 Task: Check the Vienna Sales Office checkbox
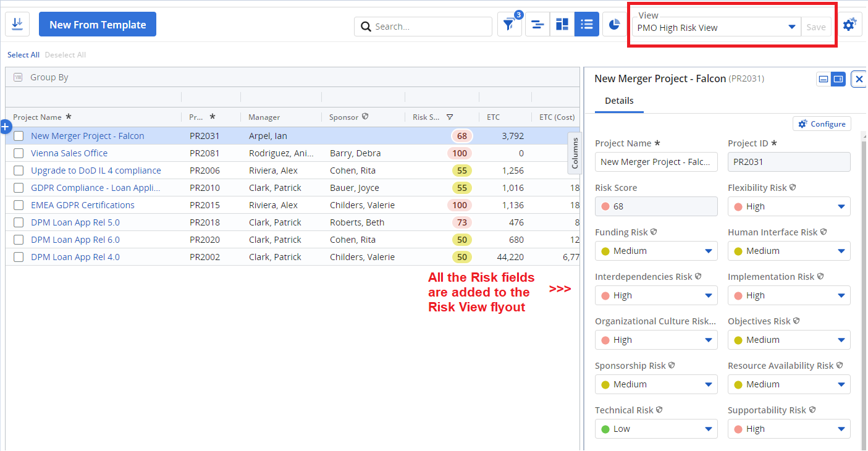(x=19, y=153)
